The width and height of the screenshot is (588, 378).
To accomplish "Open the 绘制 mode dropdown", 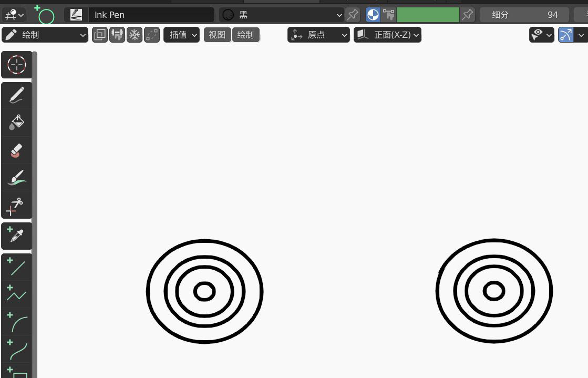I will coord(45,35).
